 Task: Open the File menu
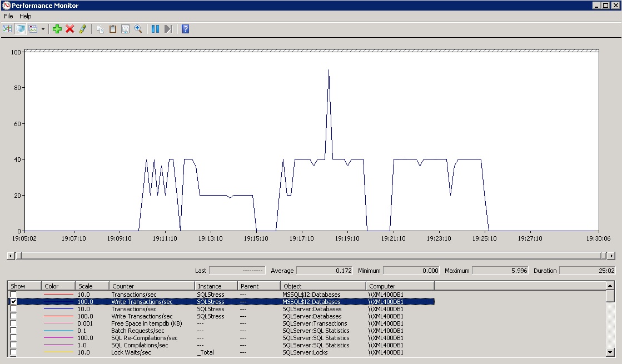8,16
